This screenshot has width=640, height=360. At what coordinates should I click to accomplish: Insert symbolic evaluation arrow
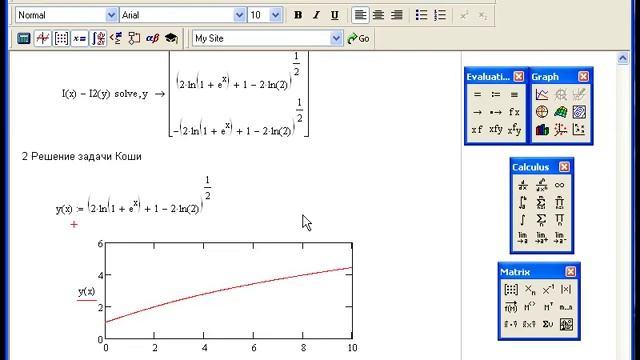pos(477,112)
